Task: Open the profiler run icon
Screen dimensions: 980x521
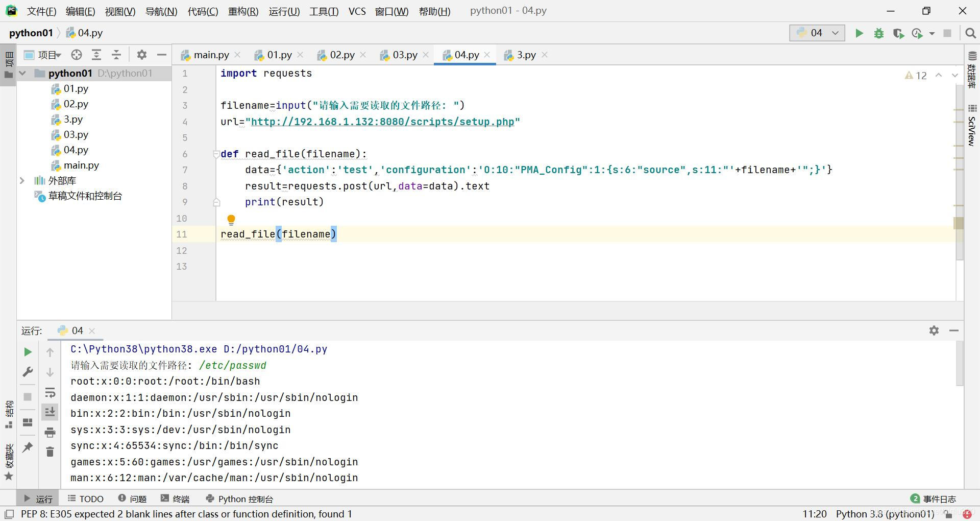Action: tap(917, 33)
